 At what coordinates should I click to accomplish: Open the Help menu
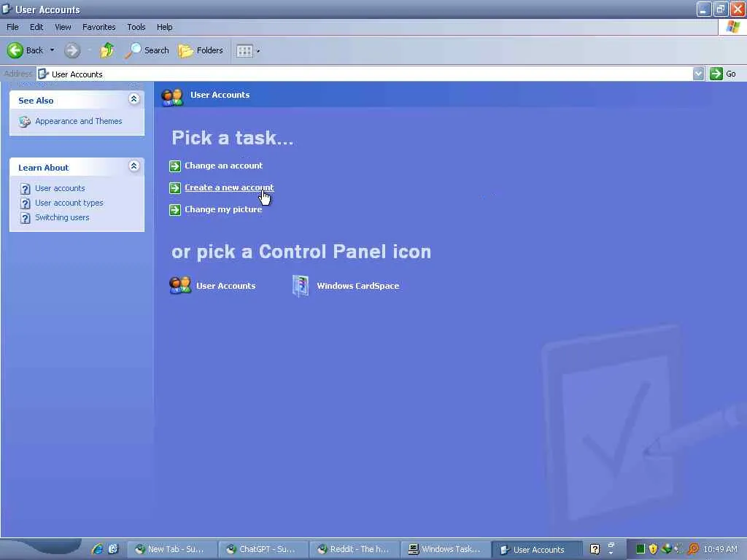tap(164, 27)
